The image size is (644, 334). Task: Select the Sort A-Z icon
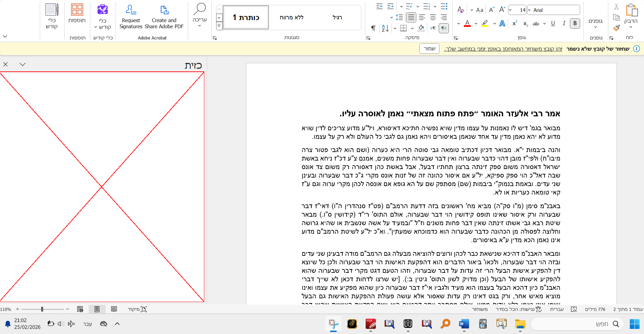385,28
